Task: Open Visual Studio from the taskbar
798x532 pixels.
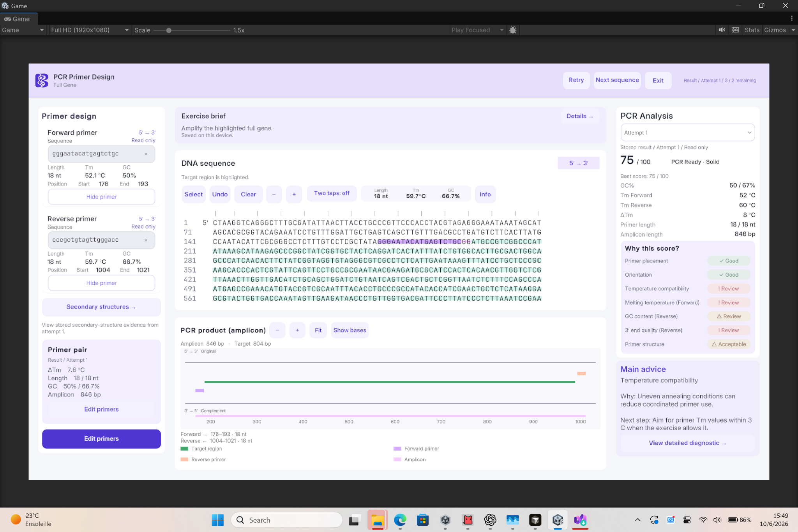Action: [580, 520]
